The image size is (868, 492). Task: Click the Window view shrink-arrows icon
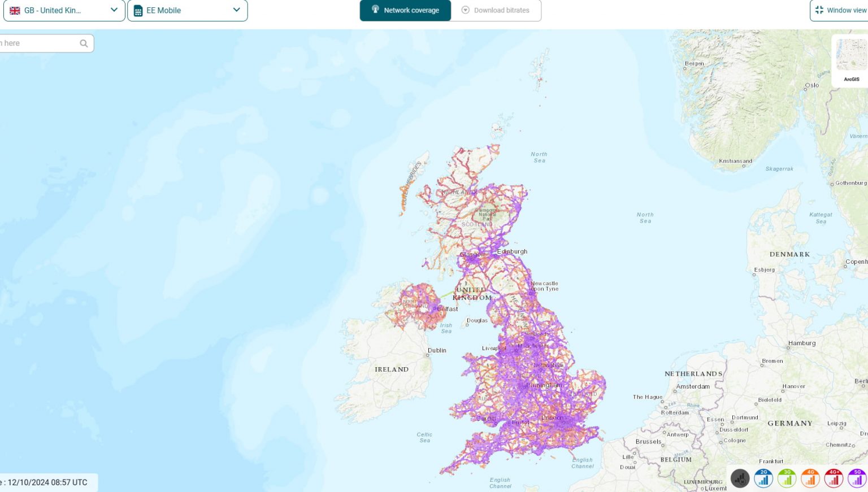pyautogui.click(x=819, y=10)
